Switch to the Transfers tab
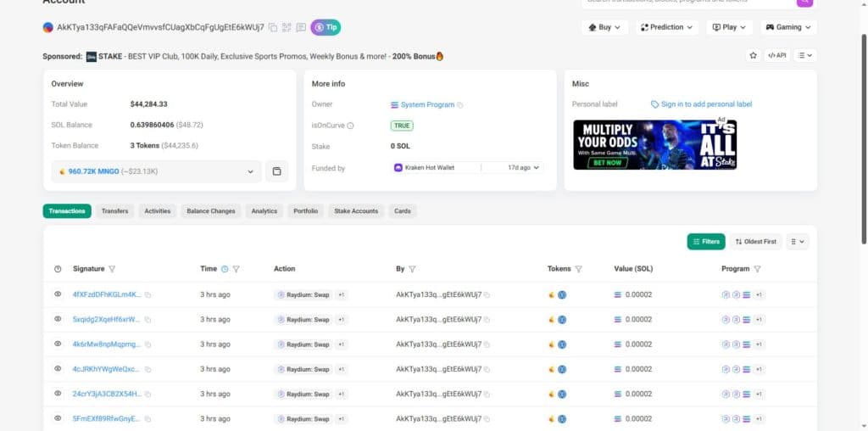Viewport: 868px width, 431px height. tap(114, 211)
